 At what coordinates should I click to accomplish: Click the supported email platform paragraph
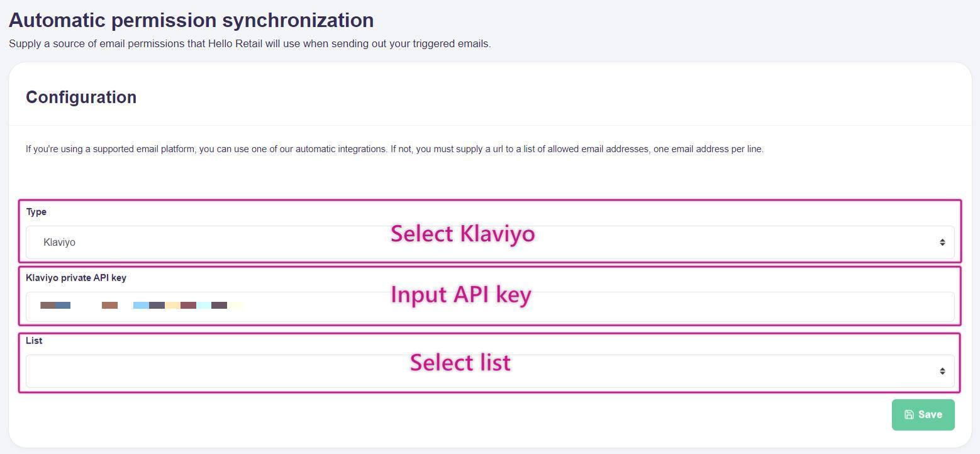click(x=394, y=149)
